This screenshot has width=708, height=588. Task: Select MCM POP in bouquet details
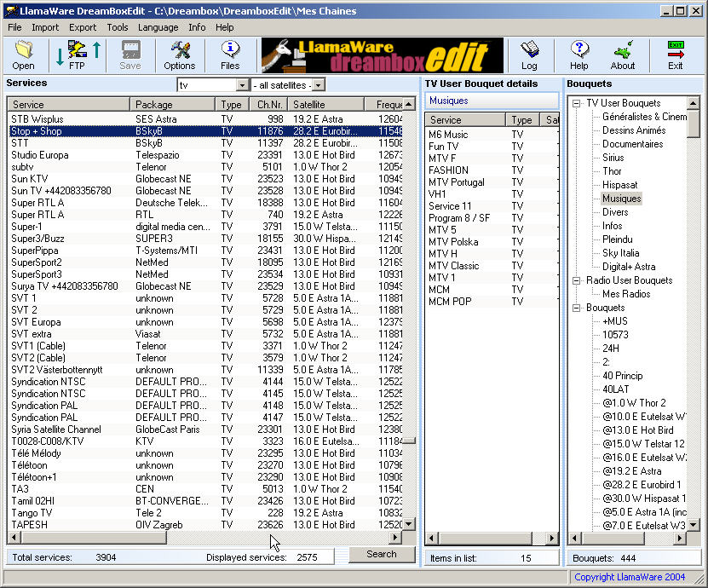click(492, 302)
